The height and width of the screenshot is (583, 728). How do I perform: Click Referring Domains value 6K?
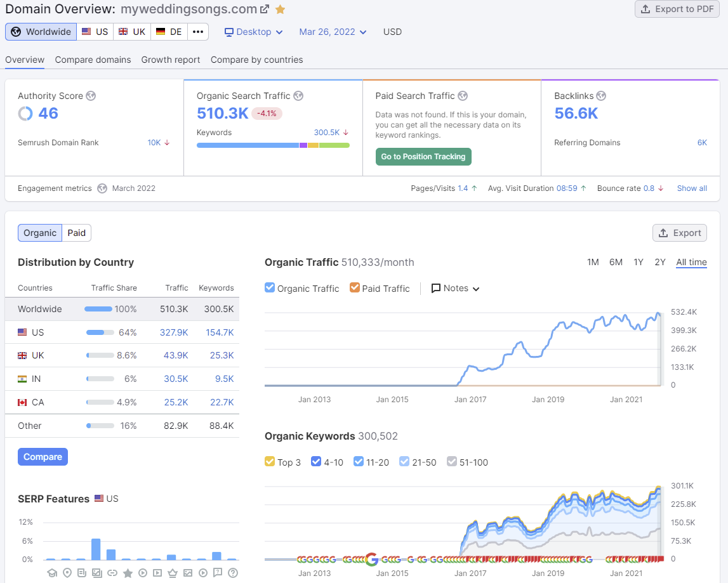tap(702, 143)
